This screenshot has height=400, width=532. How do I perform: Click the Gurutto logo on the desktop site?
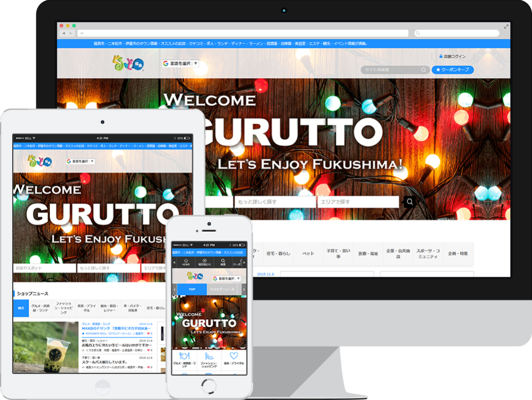click(128, 63)
